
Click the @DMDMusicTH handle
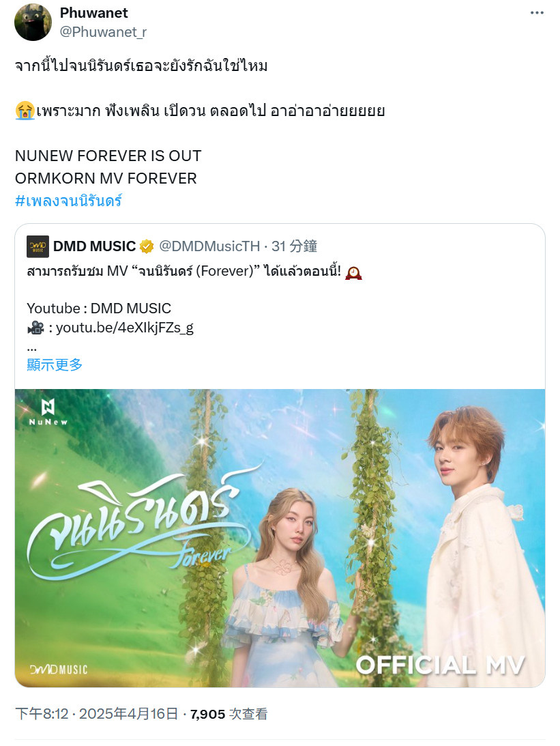209,246
